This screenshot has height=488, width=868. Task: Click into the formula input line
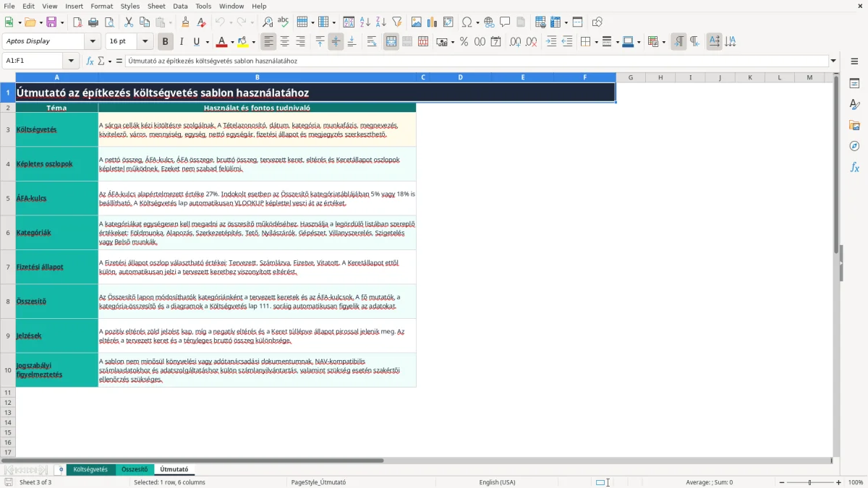pyautogui.click(x=477, y=61)
